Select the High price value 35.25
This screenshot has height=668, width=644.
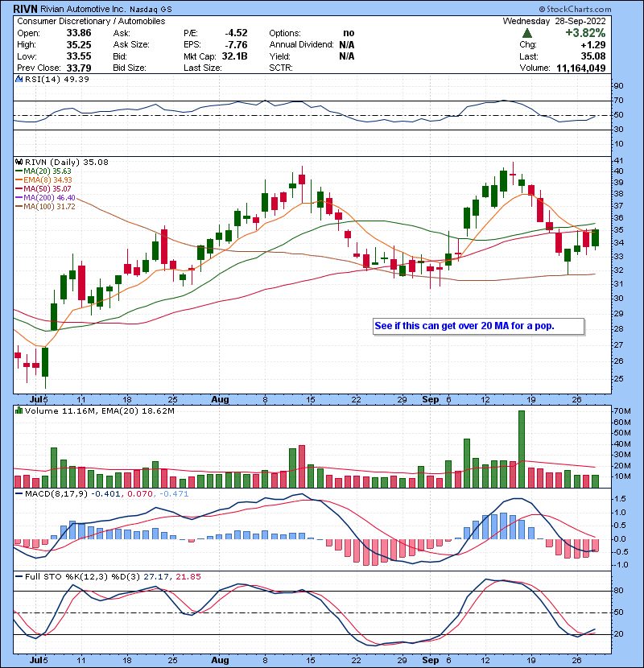pos(79,44)
